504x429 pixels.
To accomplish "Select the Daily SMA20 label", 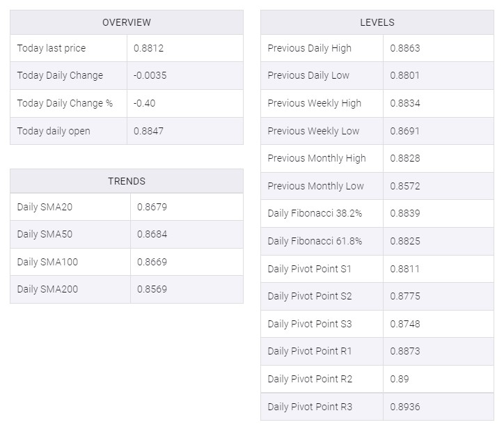I will pos(45,207).
